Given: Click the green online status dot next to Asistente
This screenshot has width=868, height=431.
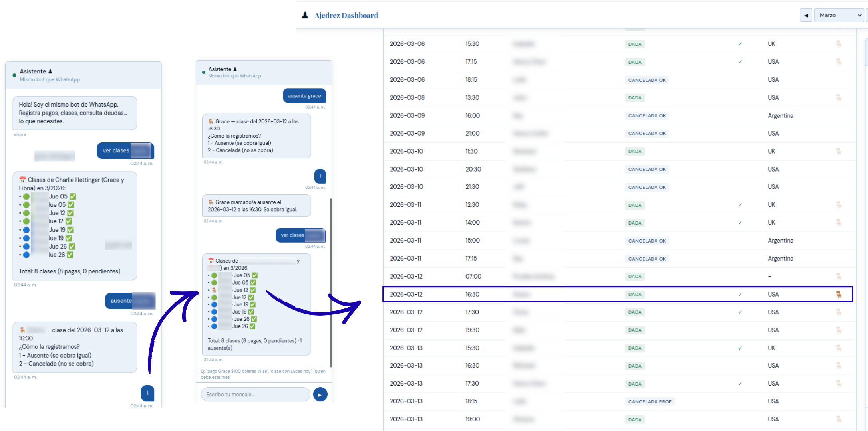Looking at the screenshot, I should point(14,75).
